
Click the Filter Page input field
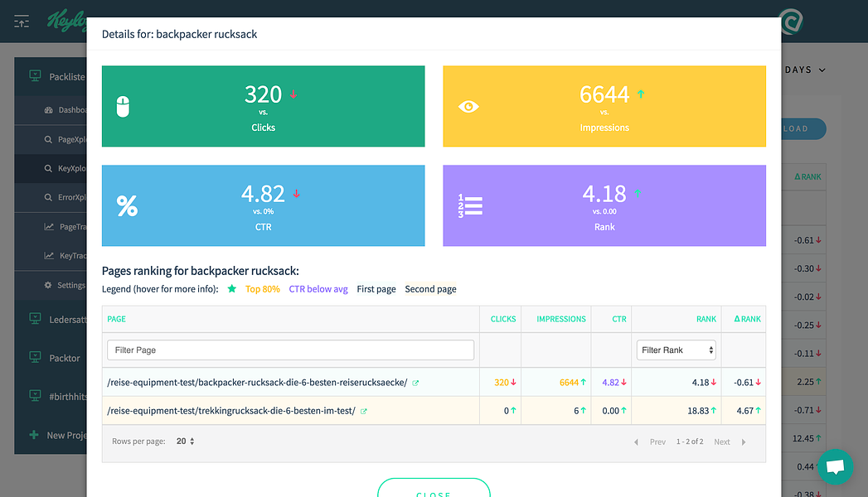[291, 350]
